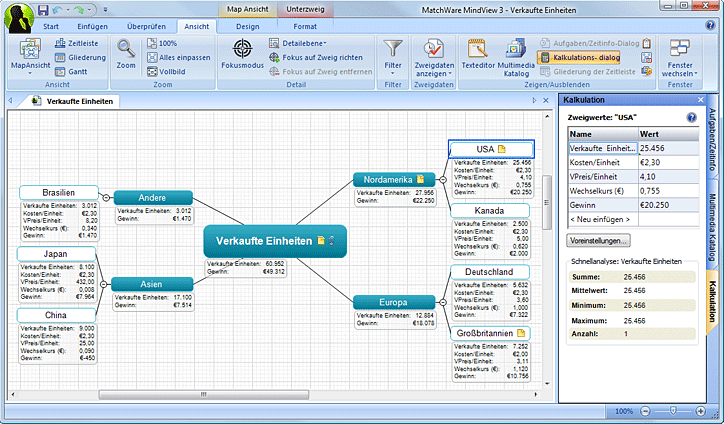Click Alles einpassen to fit map
The width and height of the screenshot is (724, 424).
(179, 58)
